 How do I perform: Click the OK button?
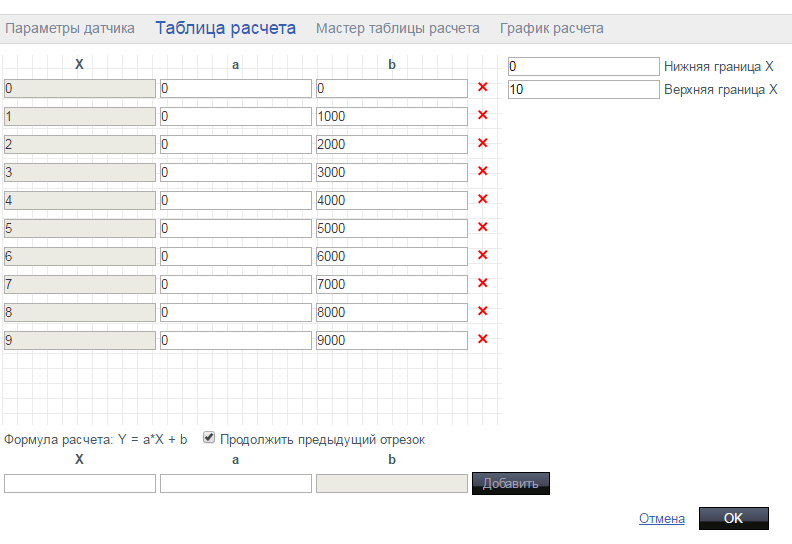733,518
